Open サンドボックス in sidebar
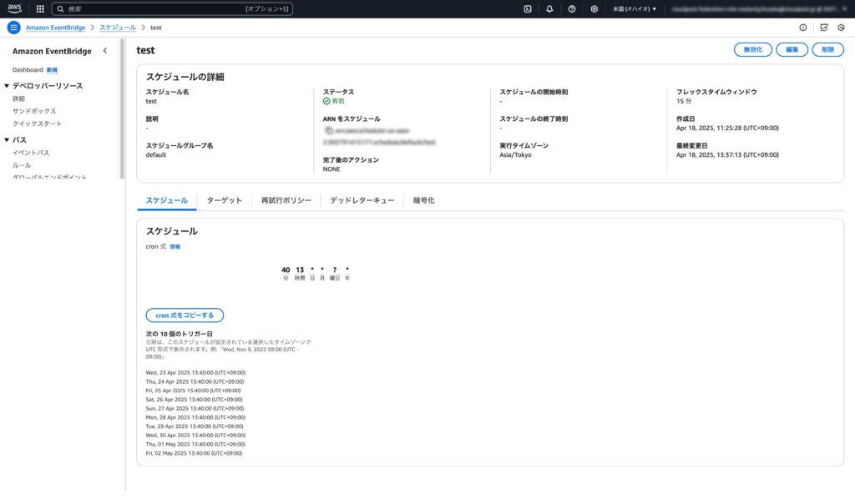The image size is (855, 504). [x=33, y=111]
